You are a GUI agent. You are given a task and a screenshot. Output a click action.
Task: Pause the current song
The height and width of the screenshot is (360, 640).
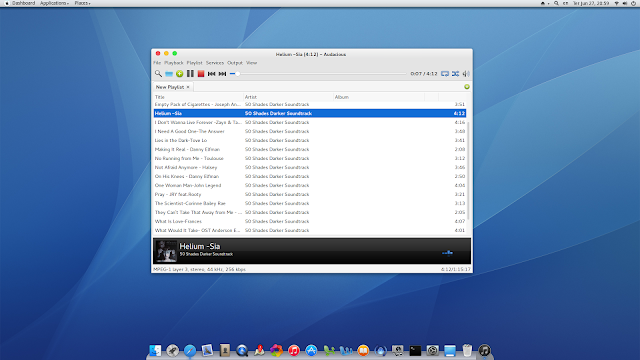point(190,74)
